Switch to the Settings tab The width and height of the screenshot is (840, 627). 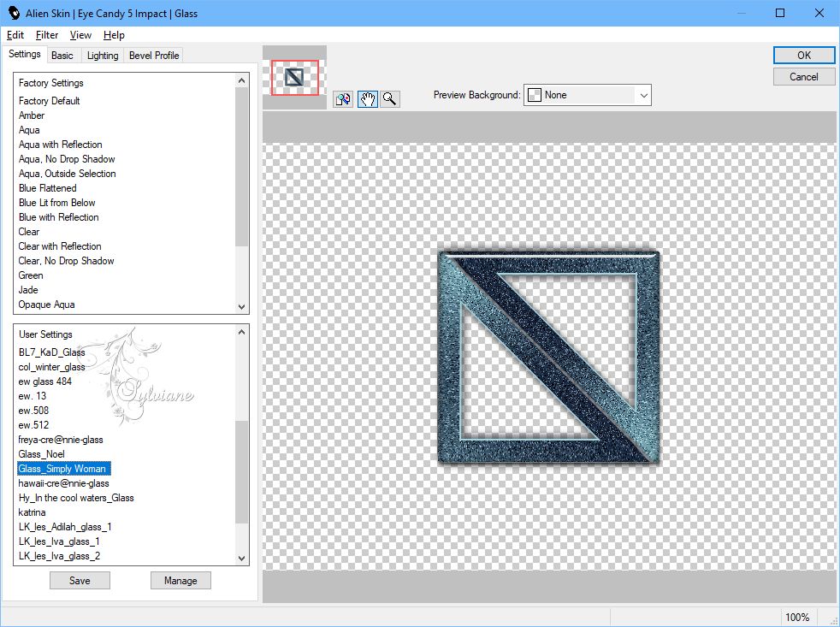point(24,54)
